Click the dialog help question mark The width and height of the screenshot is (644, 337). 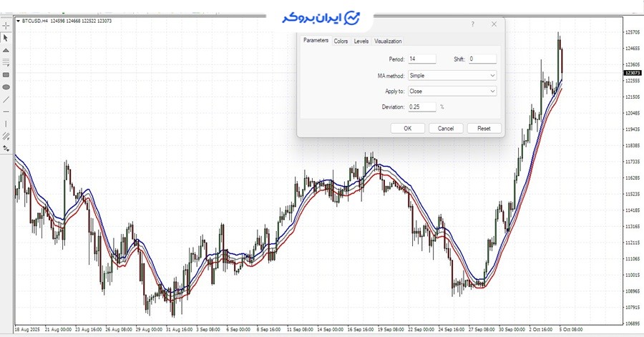click(x=472, y=24)
